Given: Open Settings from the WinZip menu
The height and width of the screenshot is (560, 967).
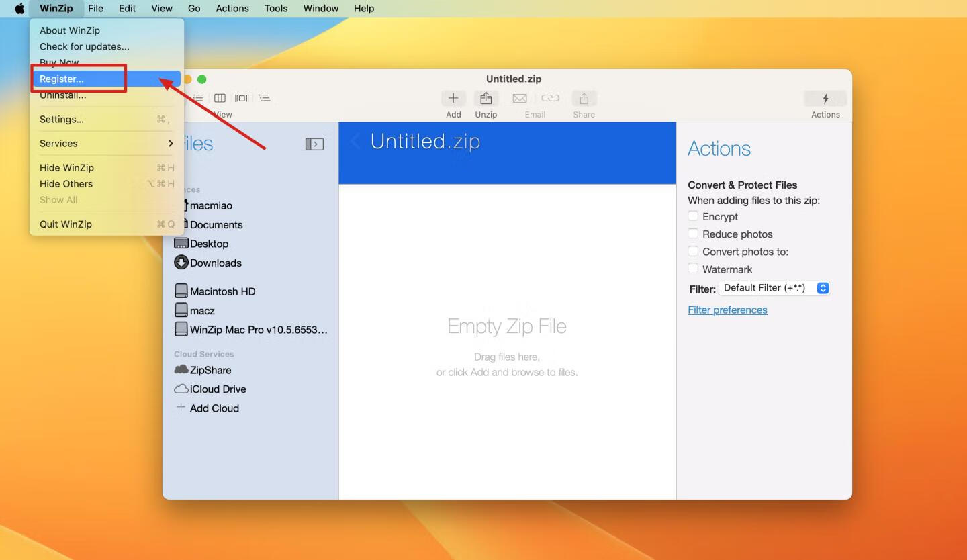Looking at the screenshot, I should pyautogui.click(x=107, y=119).
